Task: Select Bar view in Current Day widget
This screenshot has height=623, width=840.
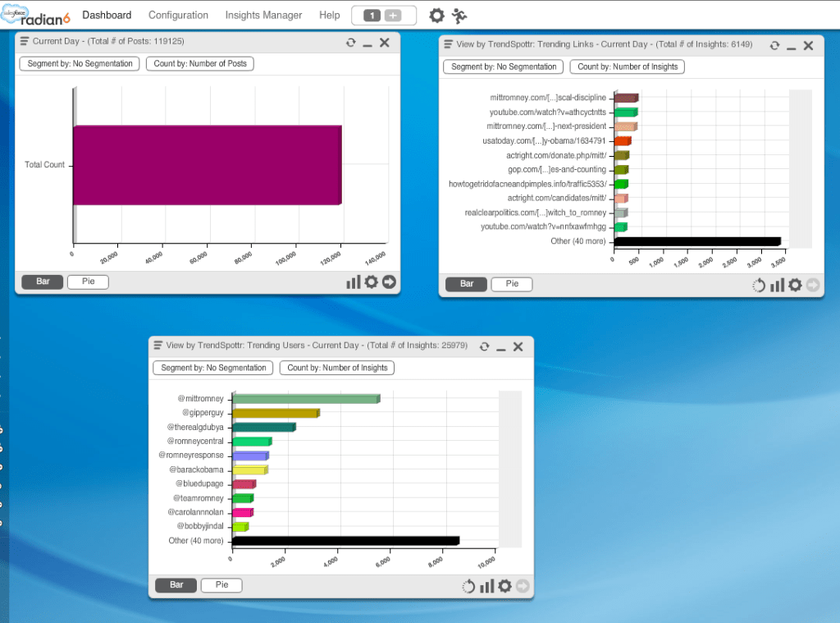Action: tap(43, 282)
